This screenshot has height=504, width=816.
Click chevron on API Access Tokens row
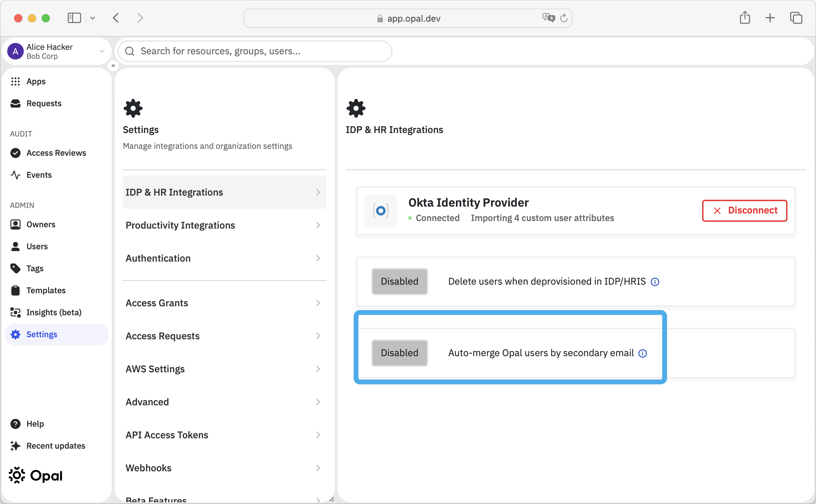318,435
